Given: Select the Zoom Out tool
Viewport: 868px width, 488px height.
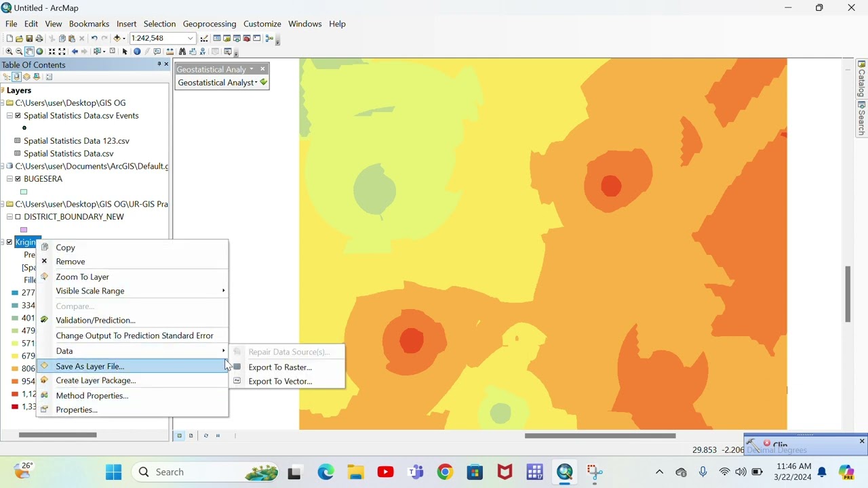Looking at the screenshot, I should tap(19, 52).
